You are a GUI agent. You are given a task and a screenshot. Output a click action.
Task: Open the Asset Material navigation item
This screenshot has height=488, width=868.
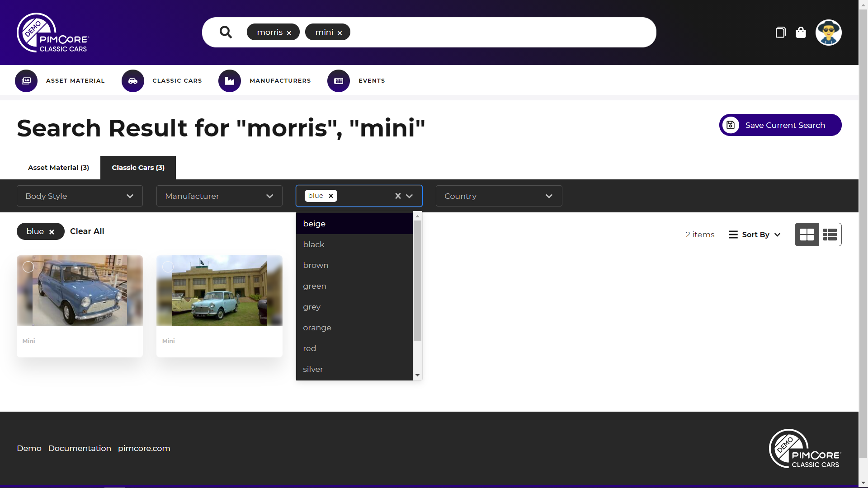[75, 81]
